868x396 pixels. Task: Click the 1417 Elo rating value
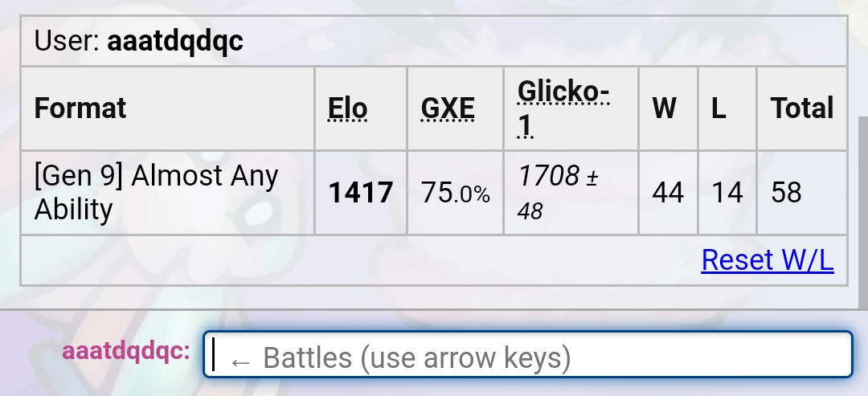361,193
